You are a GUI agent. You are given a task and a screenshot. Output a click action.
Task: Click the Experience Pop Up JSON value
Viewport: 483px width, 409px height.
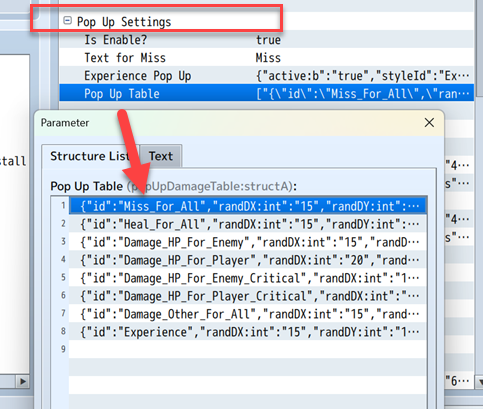pyautogui.click(x=362, y=76)
